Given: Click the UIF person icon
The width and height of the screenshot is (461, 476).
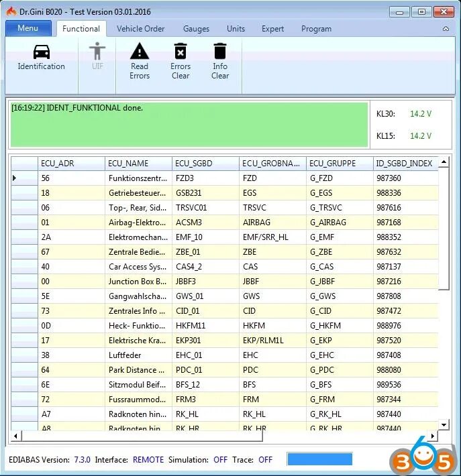Looking at the screenshot, I should [97, 51].
